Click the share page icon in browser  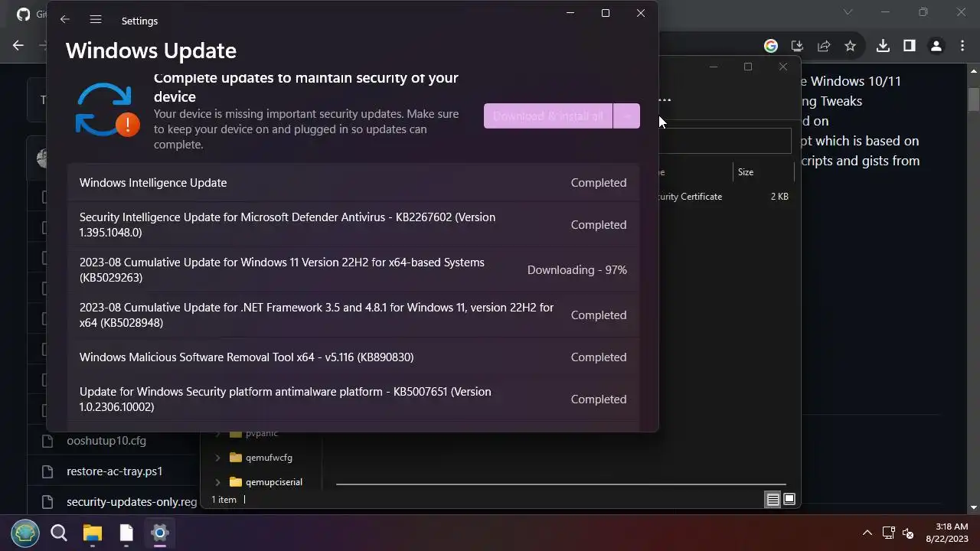pos(824,46)
